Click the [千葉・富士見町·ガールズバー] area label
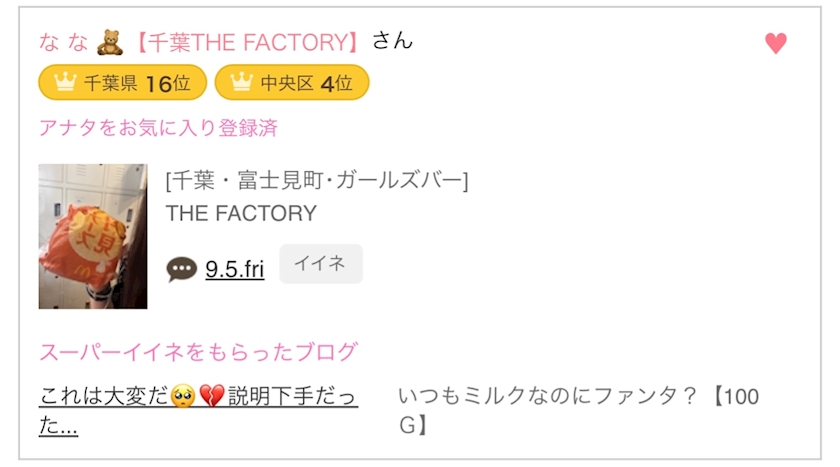 click(317, 180)
